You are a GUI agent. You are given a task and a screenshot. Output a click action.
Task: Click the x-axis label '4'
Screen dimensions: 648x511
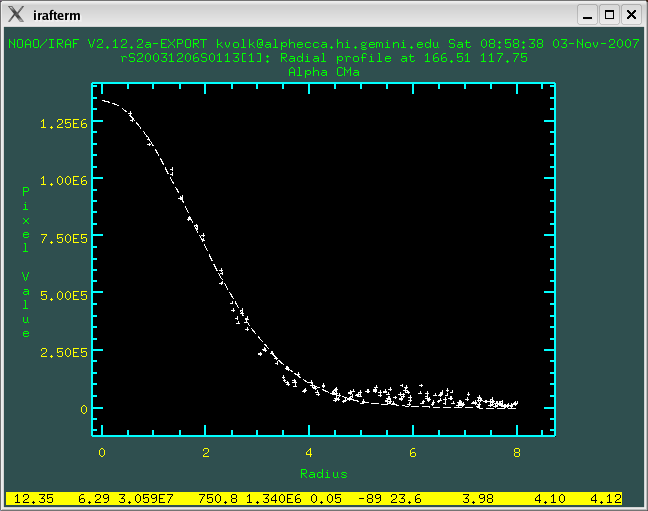point(309,453)
